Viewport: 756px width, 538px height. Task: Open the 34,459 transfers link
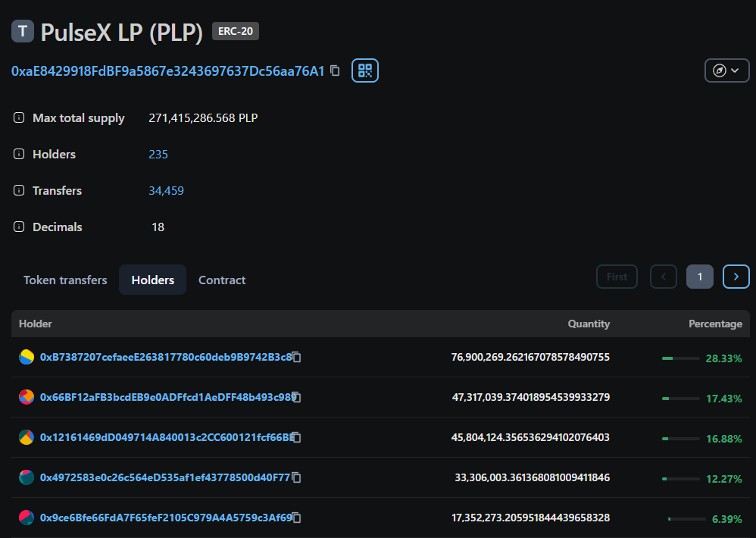pos(166,190)
